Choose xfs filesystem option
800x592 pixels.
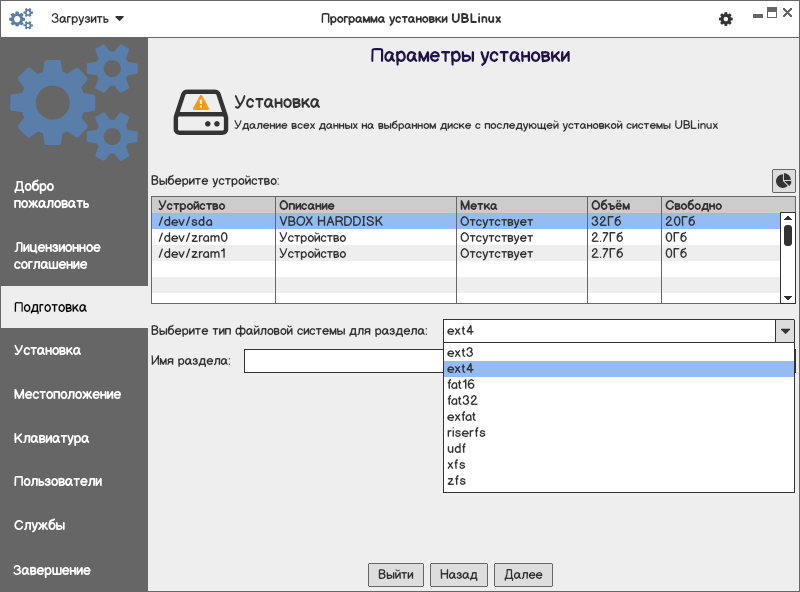[x=456, y=465]
